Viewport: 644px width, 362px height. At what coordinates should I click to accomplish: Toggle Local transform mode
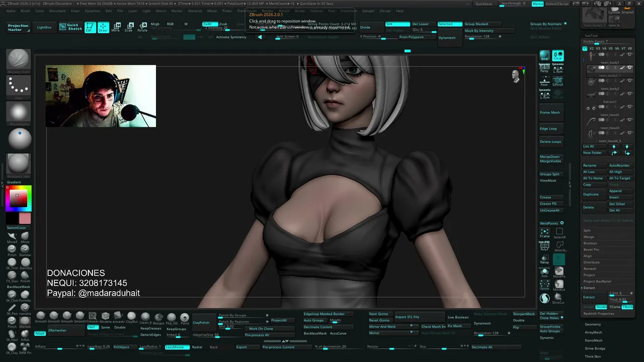tap(558, 55)
